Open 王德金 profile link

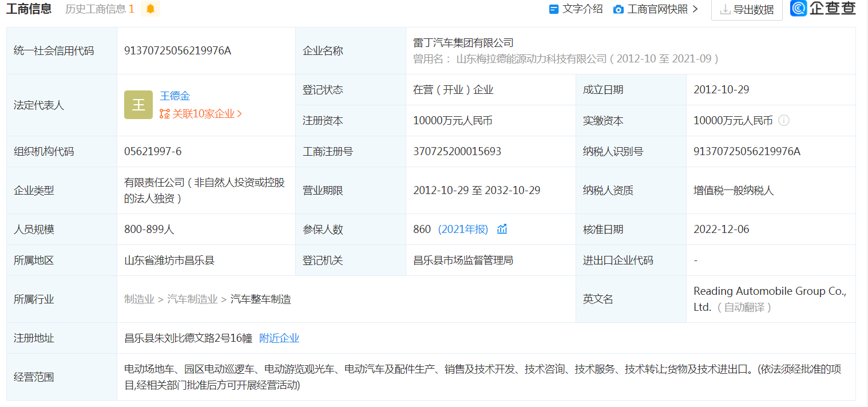pos(175,96)
